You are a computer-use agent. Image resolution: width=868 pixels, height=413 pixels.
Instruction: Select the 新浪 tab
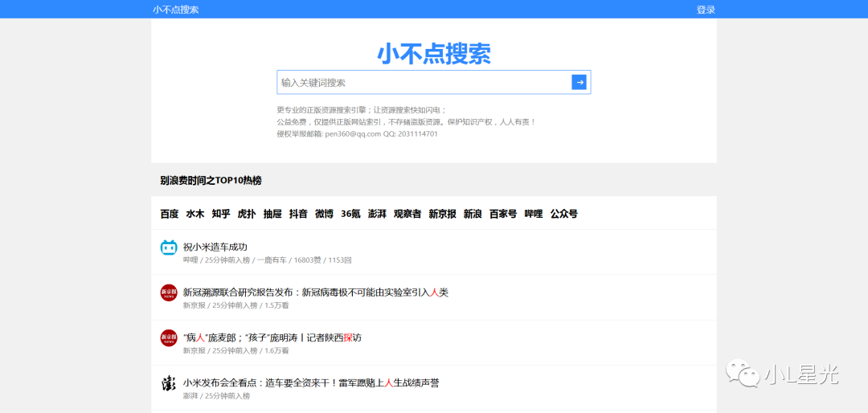[x=473, y=214]
